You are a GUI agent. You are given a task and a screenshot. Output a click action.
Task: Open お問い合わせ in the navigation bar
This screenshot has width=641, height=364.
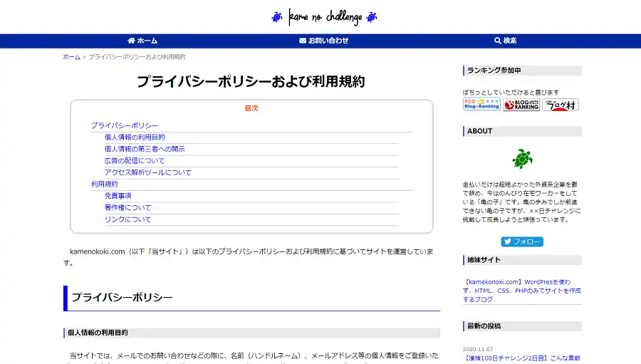click(x=324, y=41)
